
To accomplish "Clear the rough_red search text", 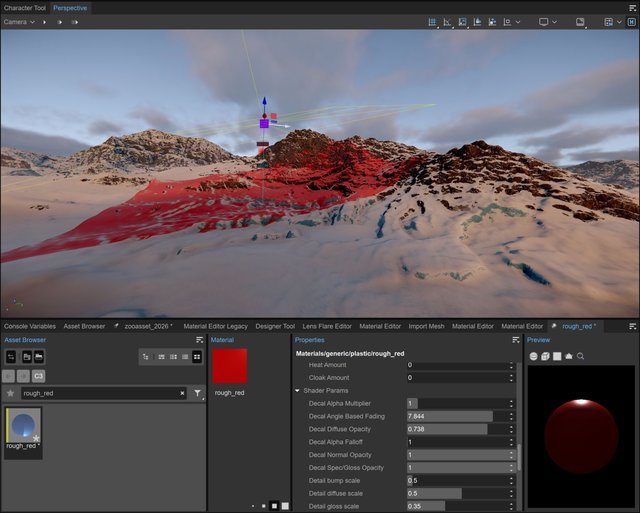I will click(182, 394).
